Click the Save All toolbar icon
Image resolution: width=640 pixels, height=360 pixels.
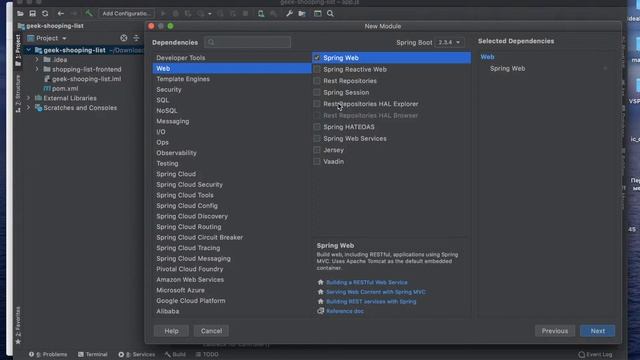tap(32, 13)
